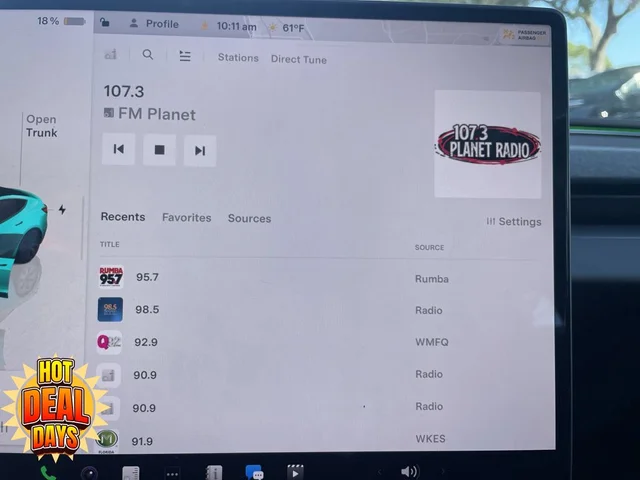Open the Theater video app
Viewport: 640px width, 480px height.
[296, 472]
